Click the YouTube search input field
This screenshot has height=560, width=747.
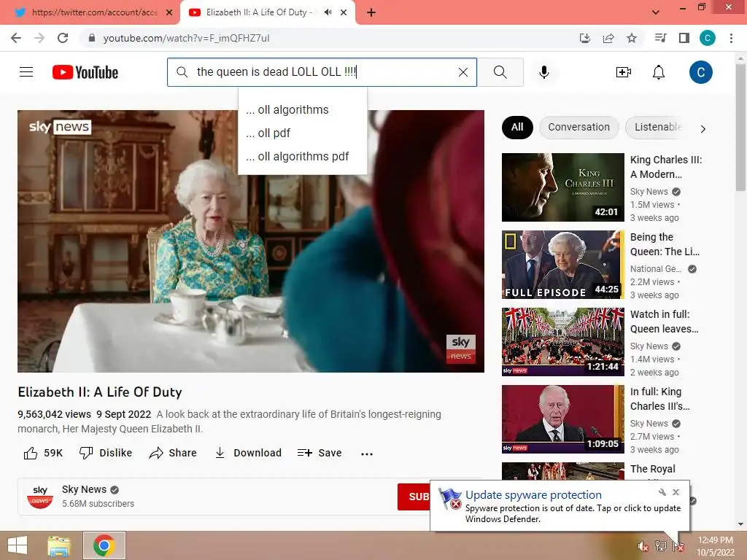coord(322,72)
